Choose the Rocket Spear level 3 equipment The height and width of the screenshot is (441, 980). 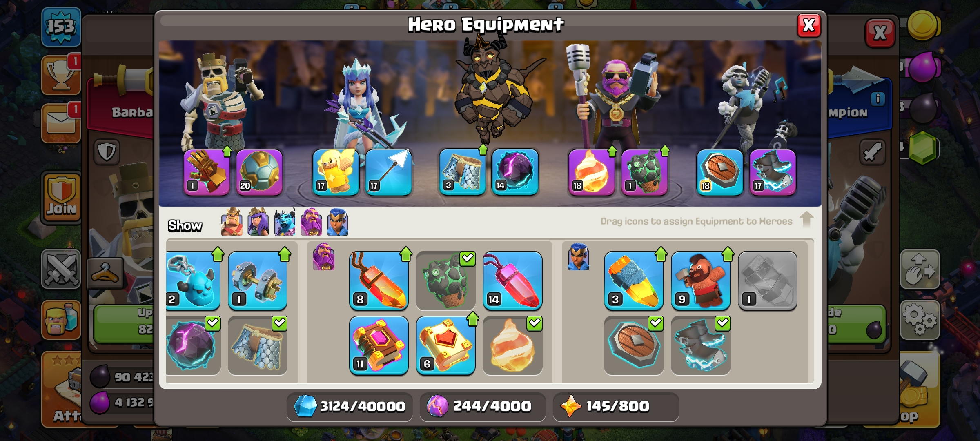click(x=634, y=281)
